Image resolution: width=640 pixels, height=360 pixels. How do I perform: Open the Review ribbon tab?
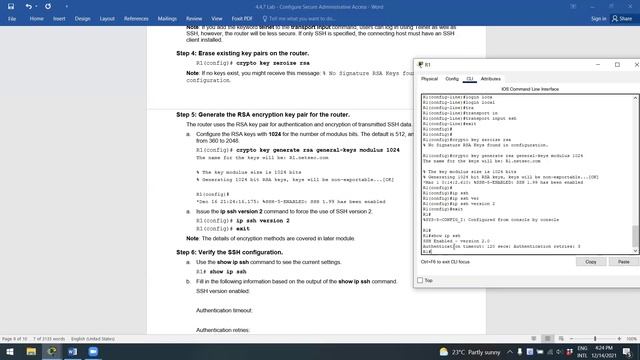pos(194,19)
